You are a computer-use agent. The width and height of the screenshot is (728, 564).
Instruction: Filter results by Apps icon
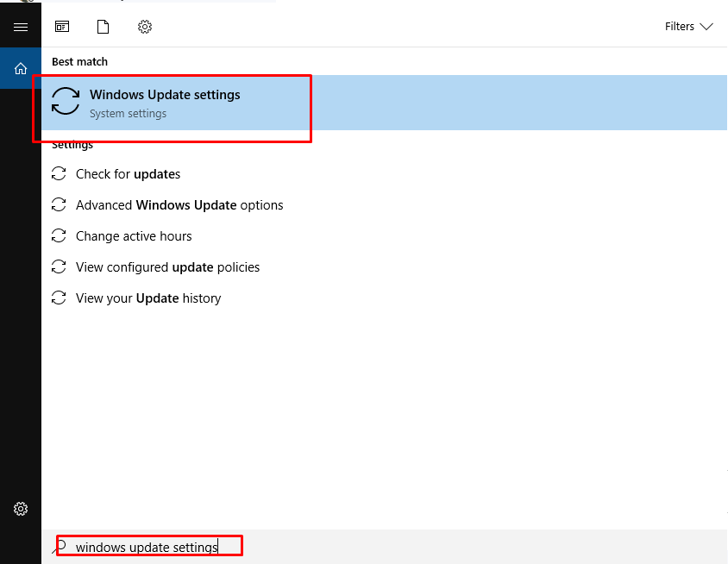62,27
